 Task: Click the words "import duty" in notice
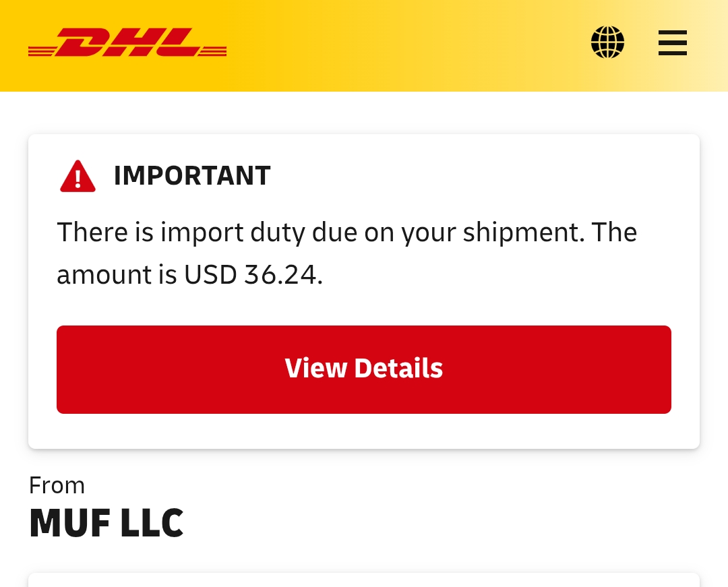coord(233,233)
